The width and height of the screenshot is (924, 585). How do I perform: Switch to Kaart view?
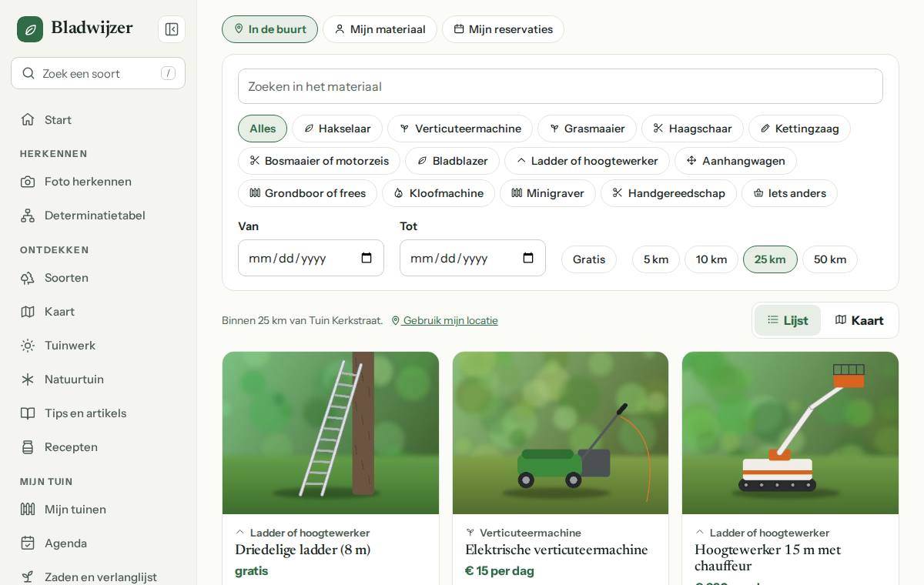pyautogui.click(x=859, y=320)
